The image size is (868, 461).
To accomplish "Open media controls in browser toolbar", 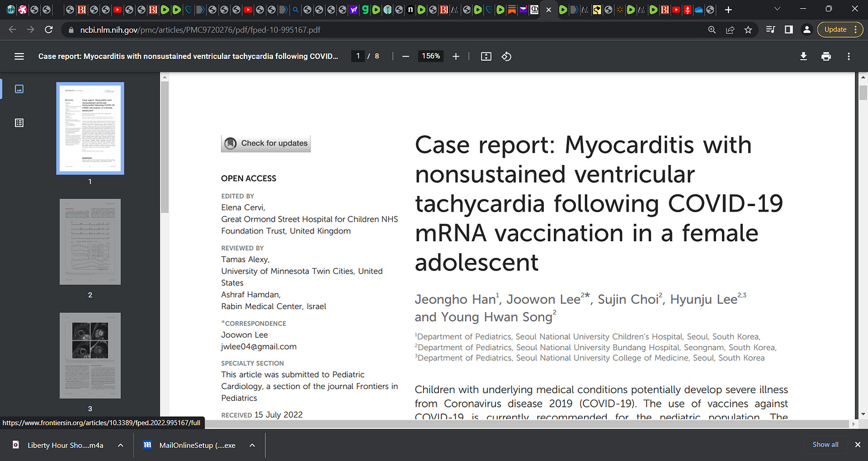I will click(770, 30).
